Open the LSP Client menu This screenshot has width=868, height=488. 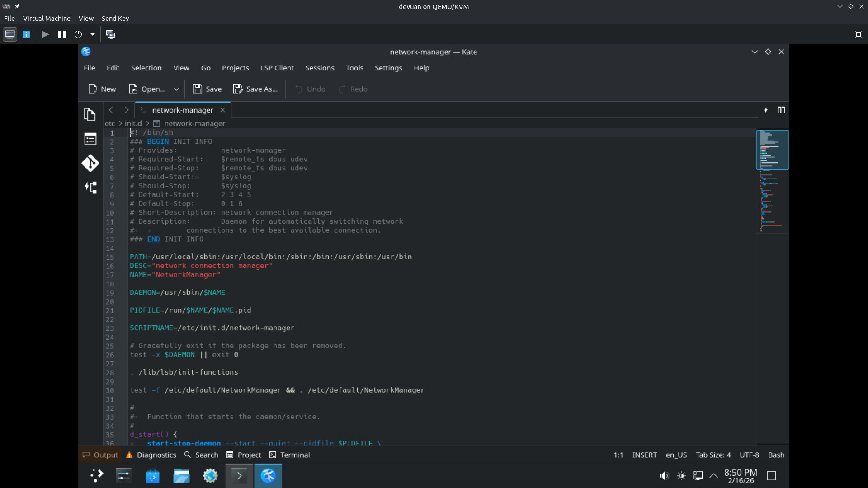pyautogui.click(x=277, y=68)
